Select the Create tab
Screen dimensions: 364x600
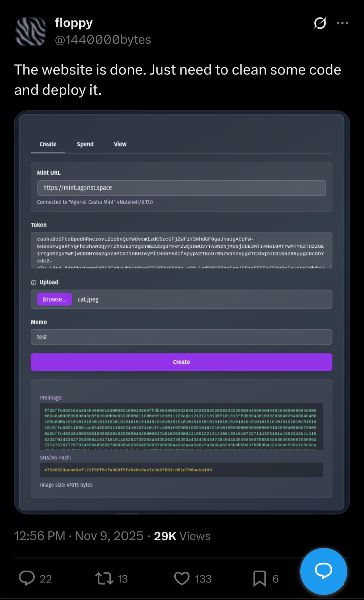pos(48,144)
